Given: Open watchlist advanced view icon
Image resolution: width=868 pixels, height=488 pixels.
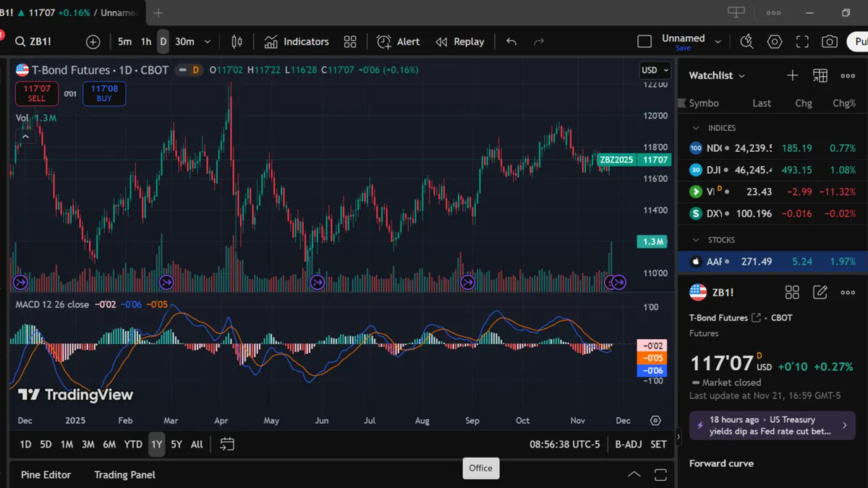Looking at the screenshot, I should tap(820, 75).
